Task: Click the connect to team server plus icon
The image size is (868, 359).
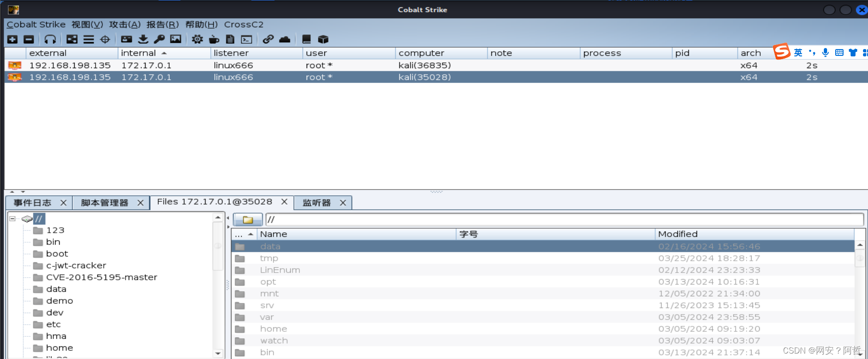Action: coord(13,40)
